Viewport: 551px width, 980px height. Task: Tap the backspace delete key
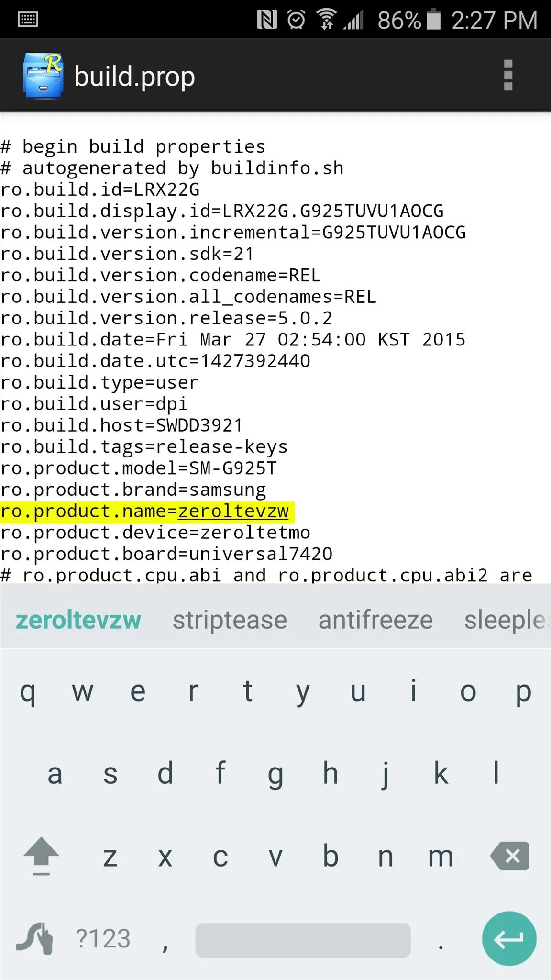point(510,856)
